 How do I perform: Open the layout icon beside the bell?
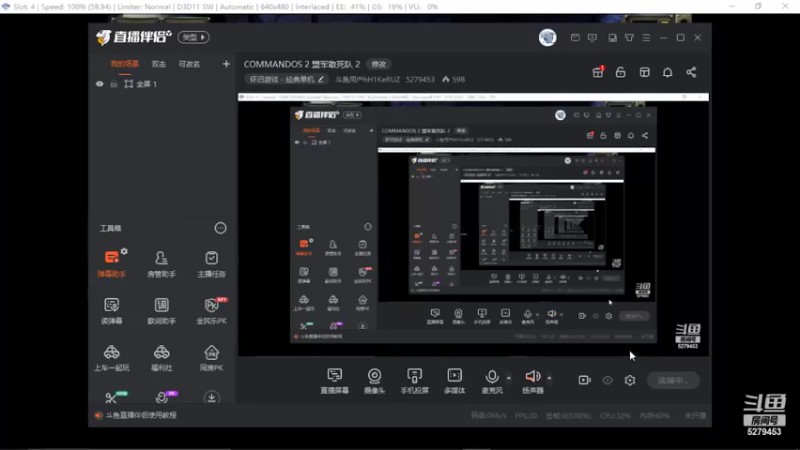click(644, 72)
